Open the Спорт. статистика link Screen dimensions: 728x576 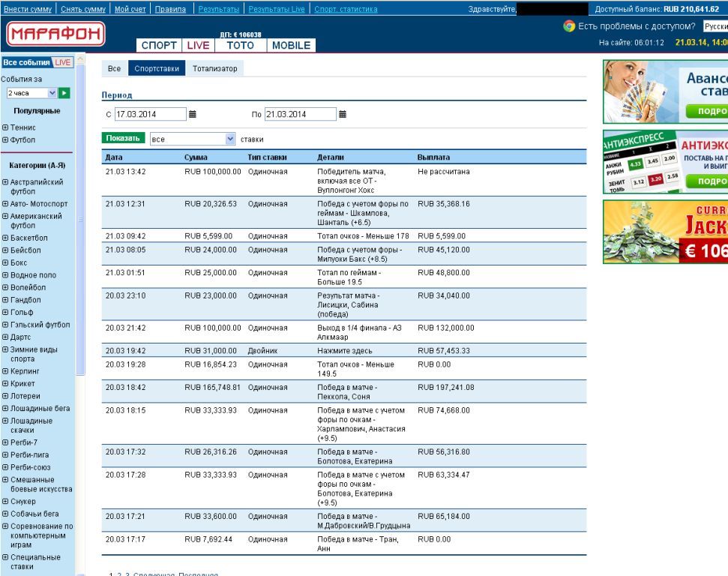point(346,9)
